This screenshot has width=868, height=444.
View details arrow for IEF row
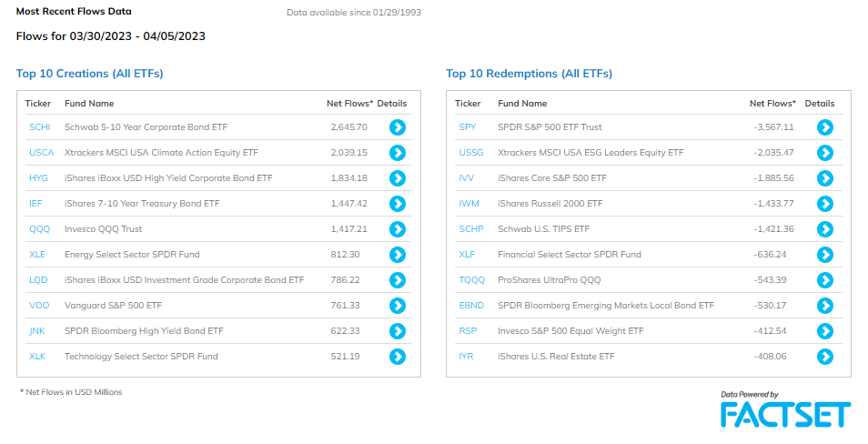pyautogui.click(x=398, y=204)
